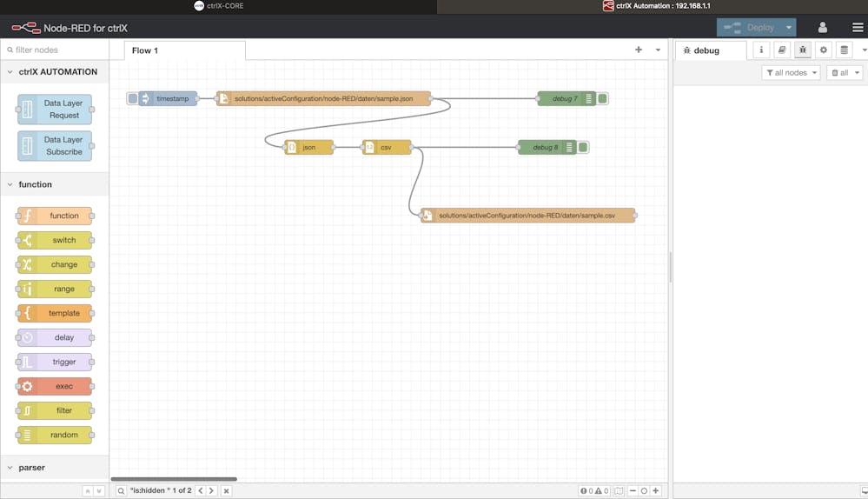The image size is (868, 499).
Task: Expand the parser palette category
Action: (55, 468)
